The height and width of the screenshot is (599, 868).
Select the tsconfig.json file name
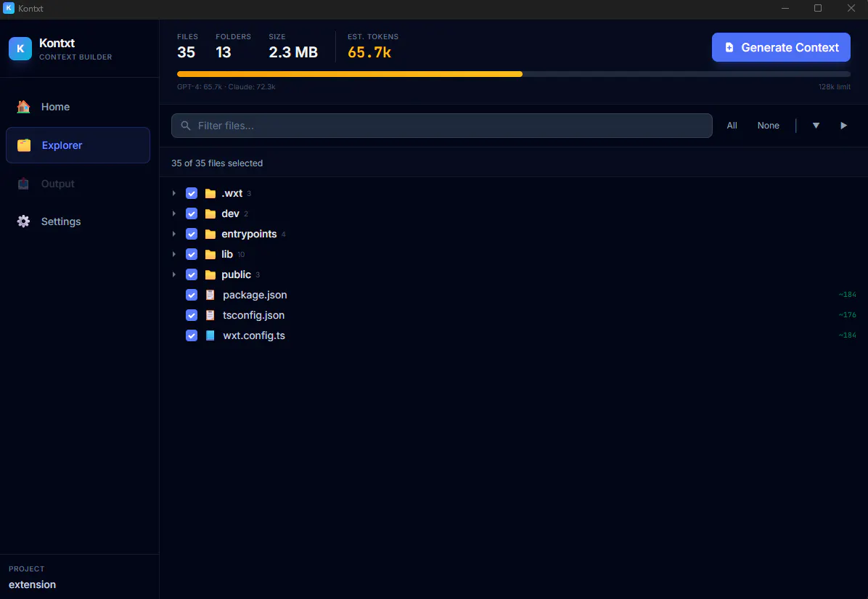pyautogui.click(x=253, y=315)
